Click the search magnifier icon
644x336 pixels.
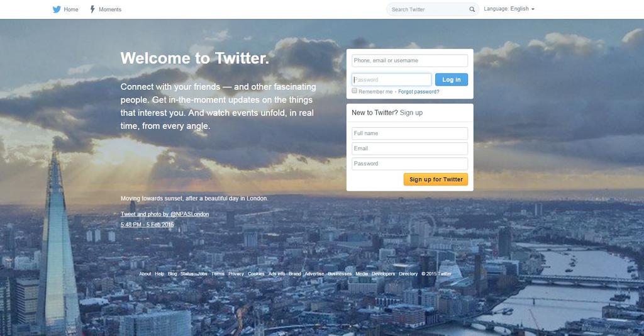(x=472, y=9)
